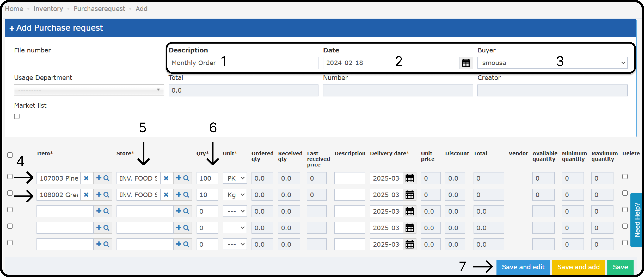Viewport: 644px width, 277px height.
Task: Tick the Market list checkbox
Action: pyautogui.click(x=17, y=116)
